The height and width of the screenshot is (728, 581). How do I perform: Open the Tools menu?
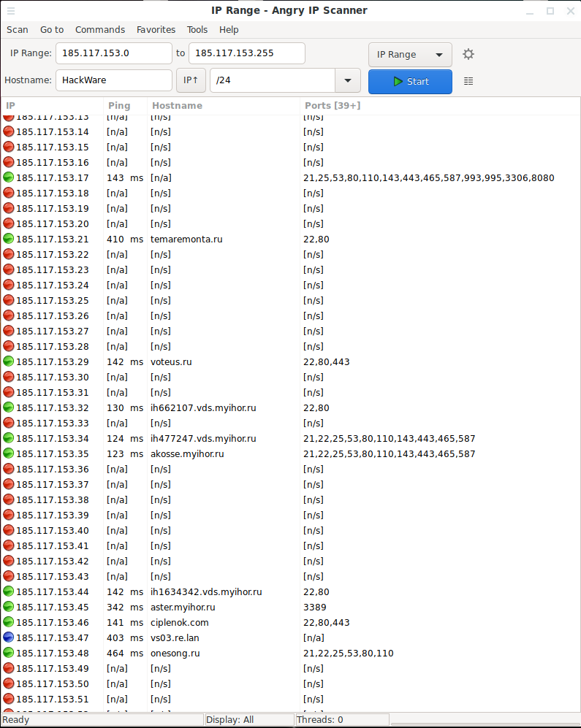(197, 30)
